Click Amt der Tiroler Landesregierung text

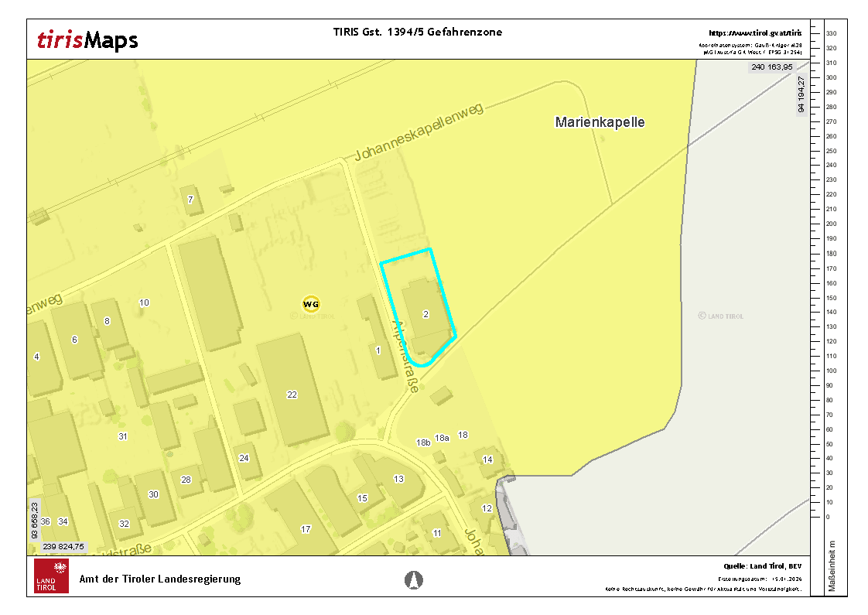pos(160,579)
